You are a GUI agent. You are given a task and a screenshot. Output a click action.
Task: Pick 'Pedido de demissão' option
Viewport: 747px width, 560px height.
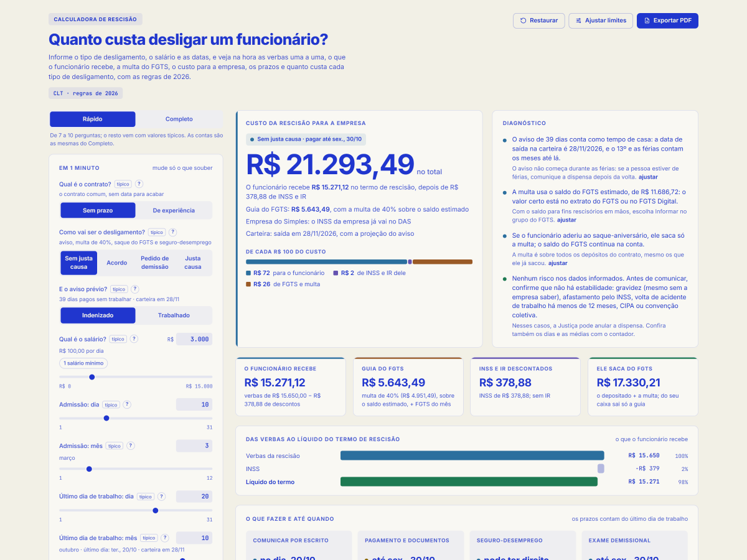click(x=154, y=263)
